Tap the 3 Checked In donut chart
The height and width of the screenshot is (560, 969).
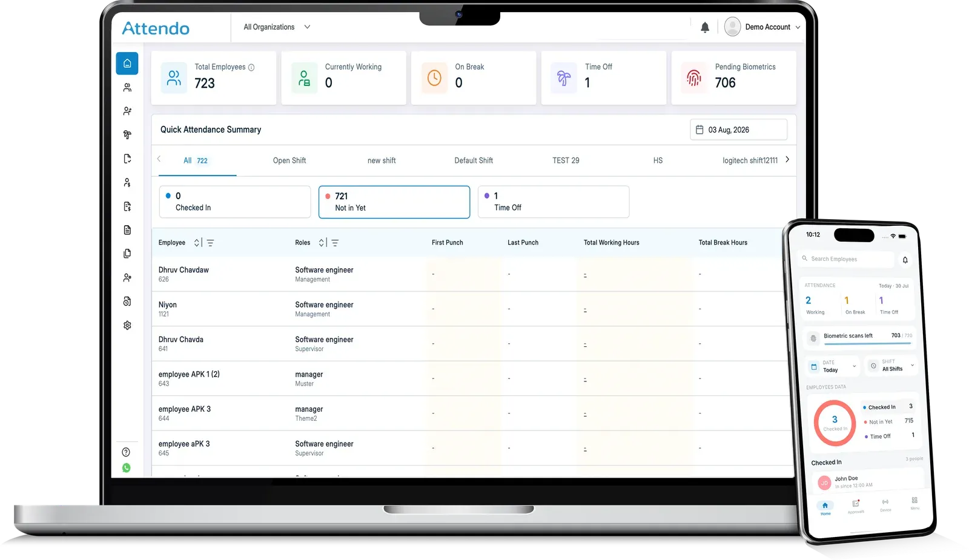click(835, 422)
